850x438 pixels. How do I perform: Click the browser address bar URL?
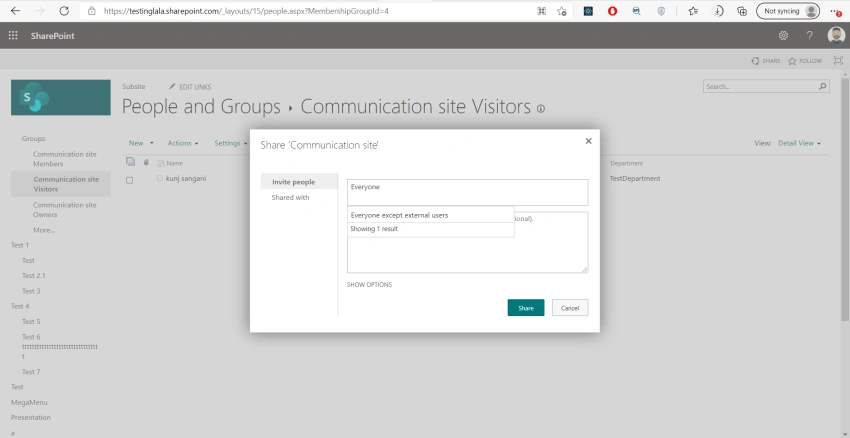(x=246, y=11)
